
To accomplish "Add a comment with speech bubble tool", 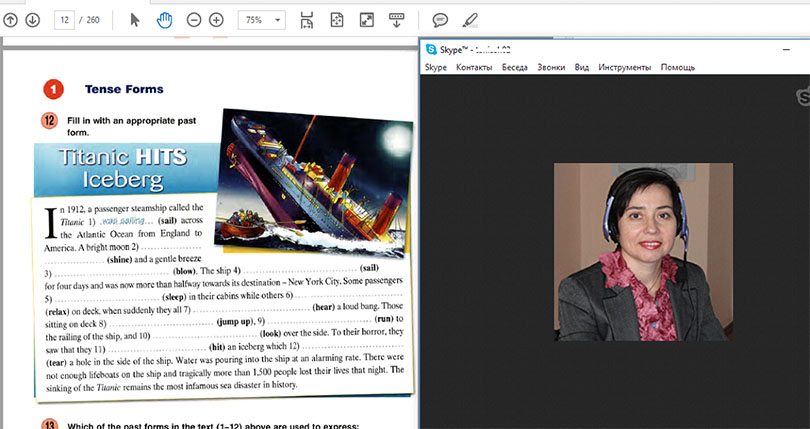I will [x=440, y=20].
